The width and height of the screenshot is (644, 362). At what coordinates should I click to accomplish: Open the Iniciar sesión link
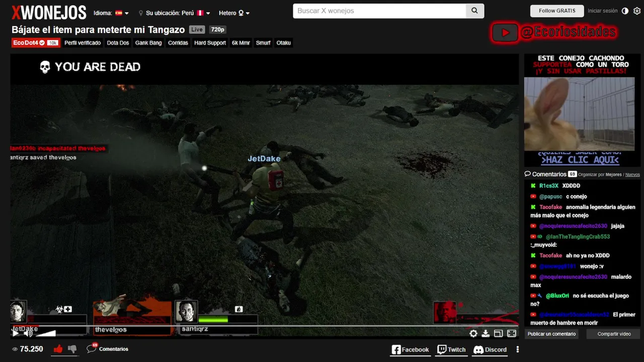click(x=602, y=11)
